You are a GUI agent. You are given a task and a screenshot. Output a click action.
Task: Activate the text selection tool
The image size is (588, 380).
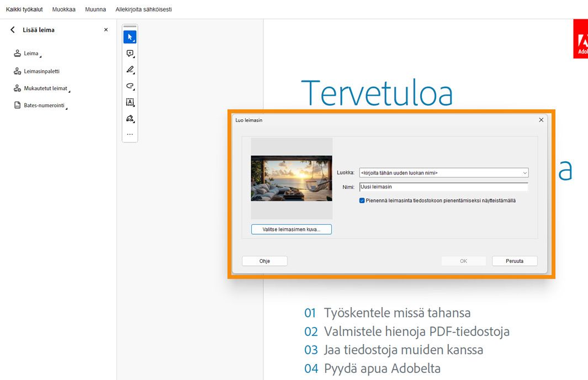[129, 102]
